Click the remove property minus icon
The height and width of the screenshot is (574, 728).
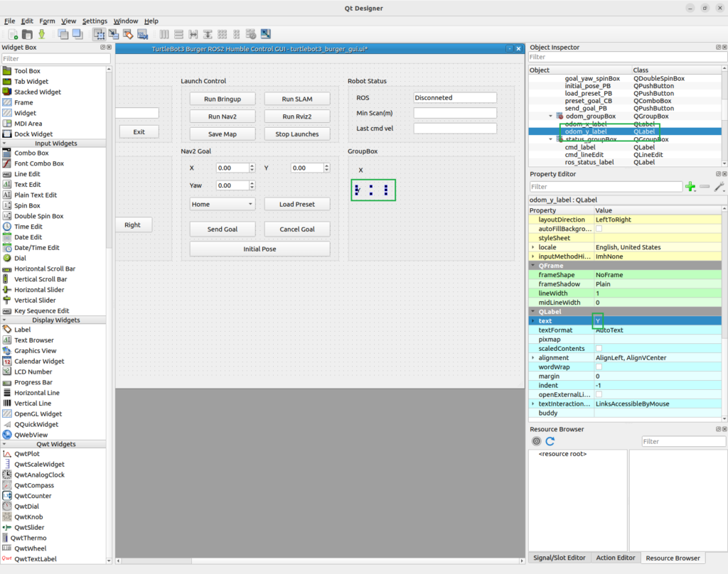705,187
